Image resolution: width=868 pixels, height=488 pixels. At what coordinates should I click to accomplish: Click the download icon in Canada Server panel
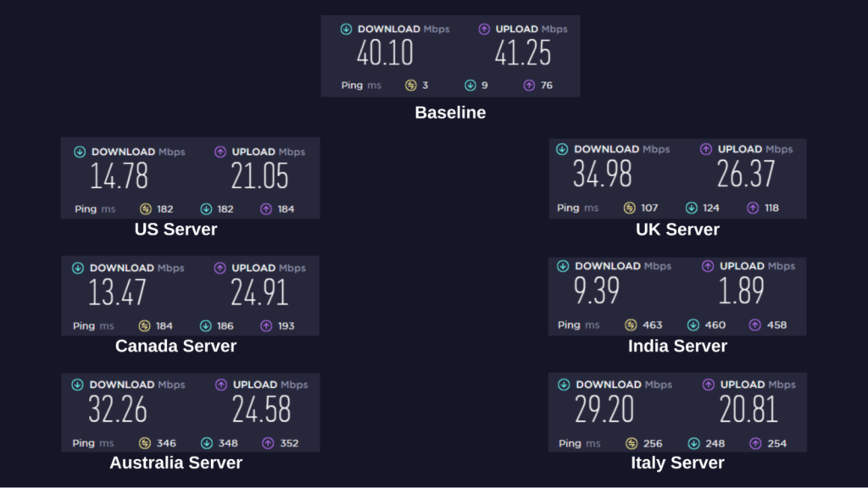(78, 268)
